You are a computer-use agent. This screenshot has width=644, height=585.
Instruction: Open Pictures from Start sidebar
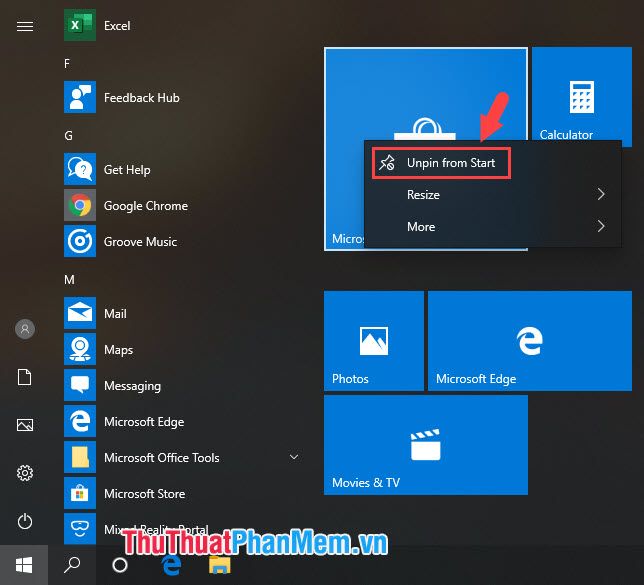tap(25, 425)
